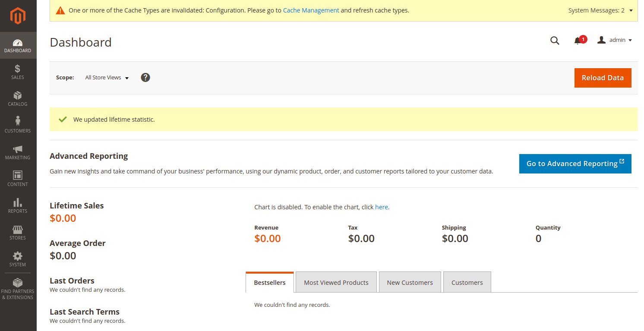Viewport: 644px width, 331px height.
Task: Open the Catalog sidebar icon
Action: (18, 95)
